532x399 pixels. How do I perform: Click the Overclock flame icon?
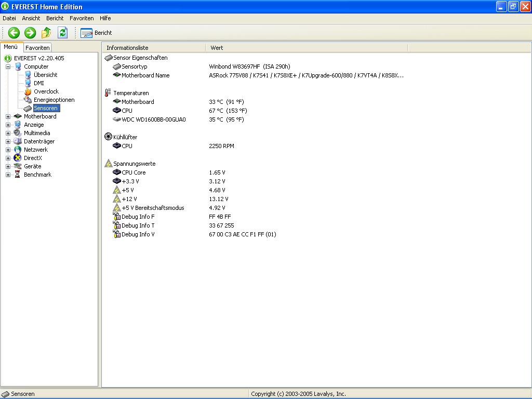click(x=28, y=91)
